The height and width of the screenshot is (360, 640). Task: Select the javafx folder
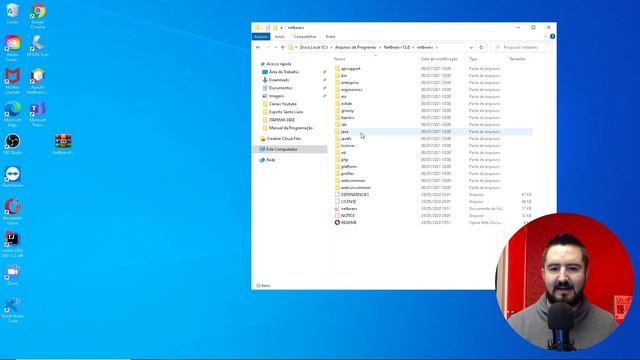tap(346, 139)
